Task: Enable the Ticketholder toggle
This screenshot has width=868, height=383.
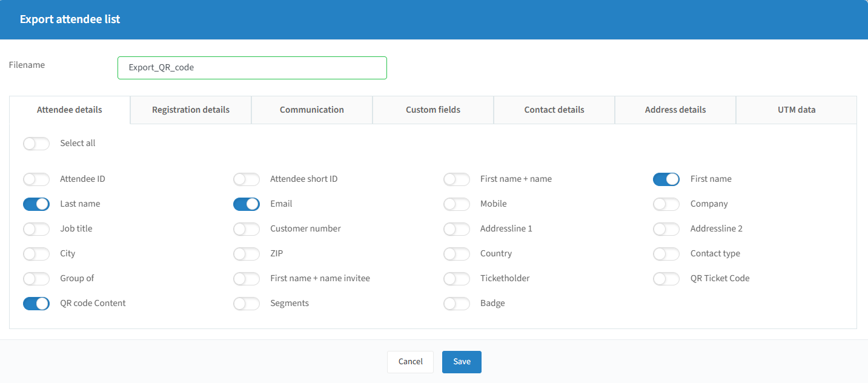Action: click(x=457, y=279)
